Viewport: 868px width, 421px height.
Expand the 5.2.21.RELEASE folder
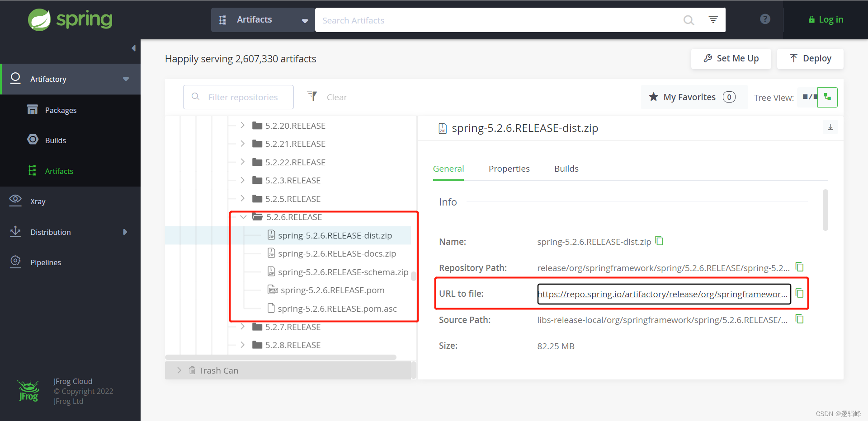(243, 144)
